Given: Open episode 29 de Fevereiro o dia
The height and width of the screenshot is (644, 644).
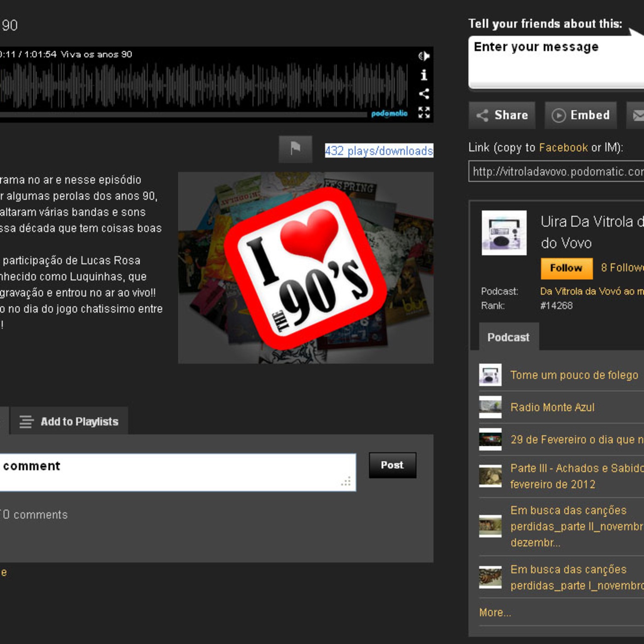Looking at the screenshot, I should (577, 440).
